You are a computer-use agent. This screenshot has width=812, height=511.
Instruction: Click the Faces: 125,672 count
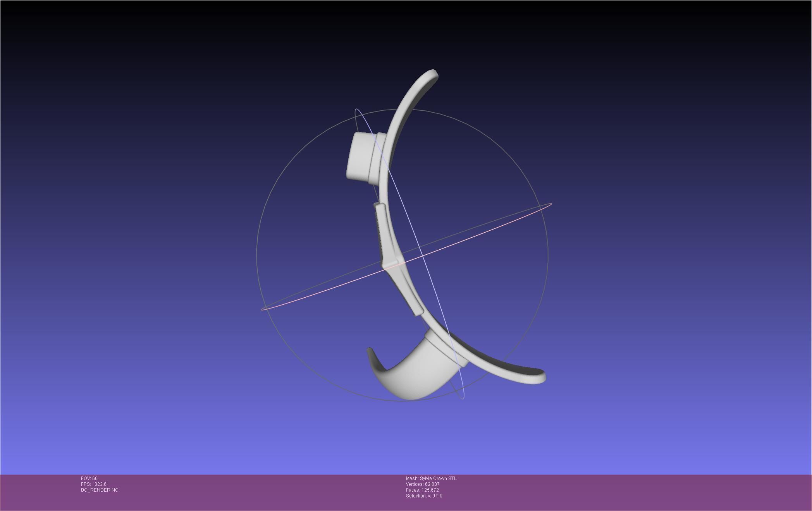coord(422,490)
